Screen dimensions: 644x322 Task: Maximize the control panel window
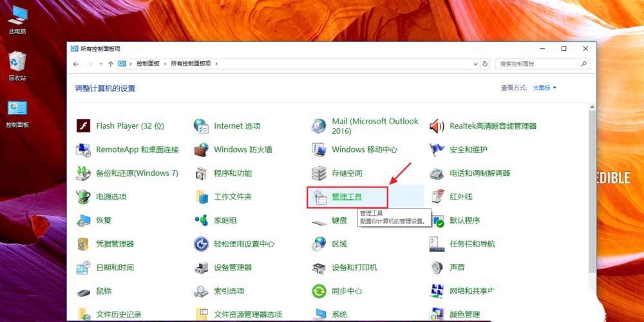click(564, 48)
